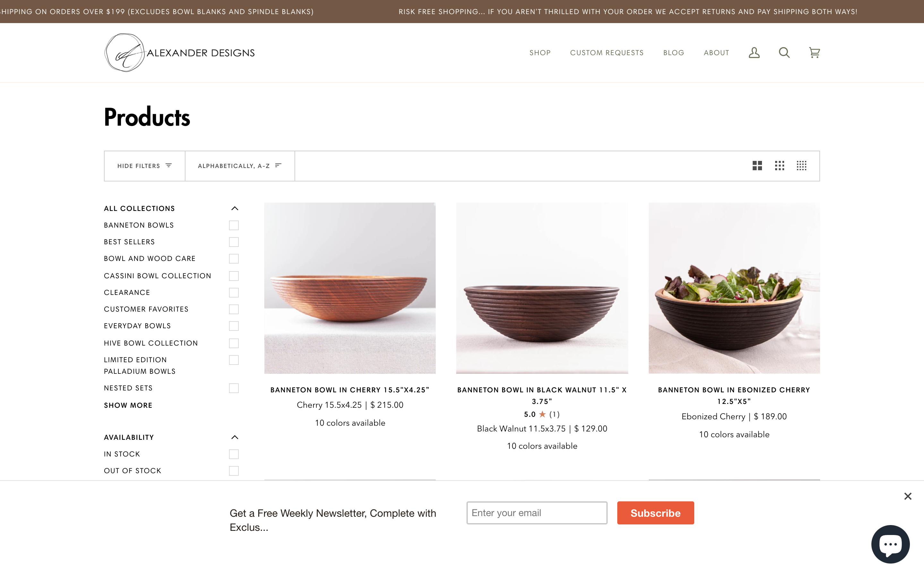View the shopping cart icon
The image size is (924, 577).
814,53
